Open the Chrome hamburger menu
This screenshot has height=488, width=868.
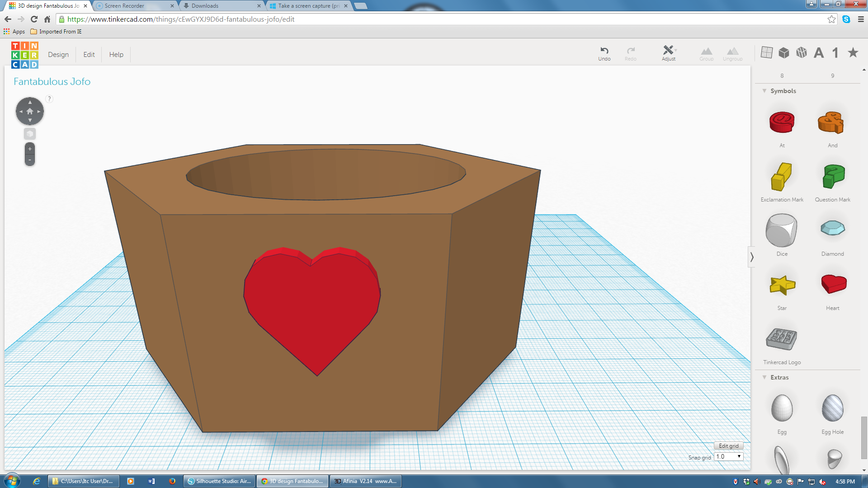(x=861, y=19)
